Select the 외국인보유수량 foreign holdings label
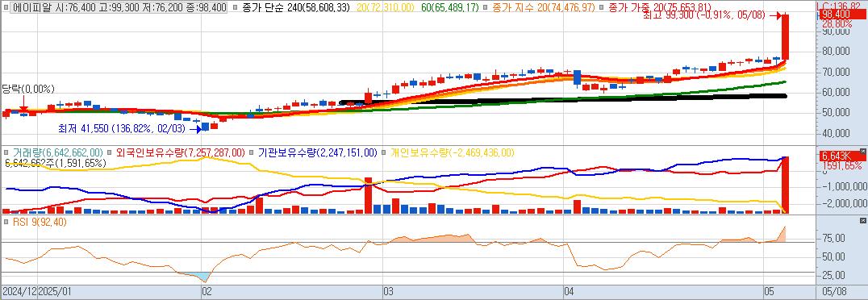This screenshot has height=300, width=868. click(181, 152)
